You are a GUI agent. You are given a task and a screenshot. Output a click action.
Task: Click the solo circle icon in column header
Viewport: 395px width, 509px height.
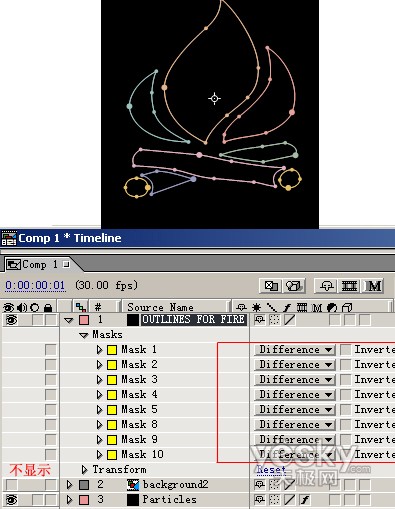[x=34, y=307]
